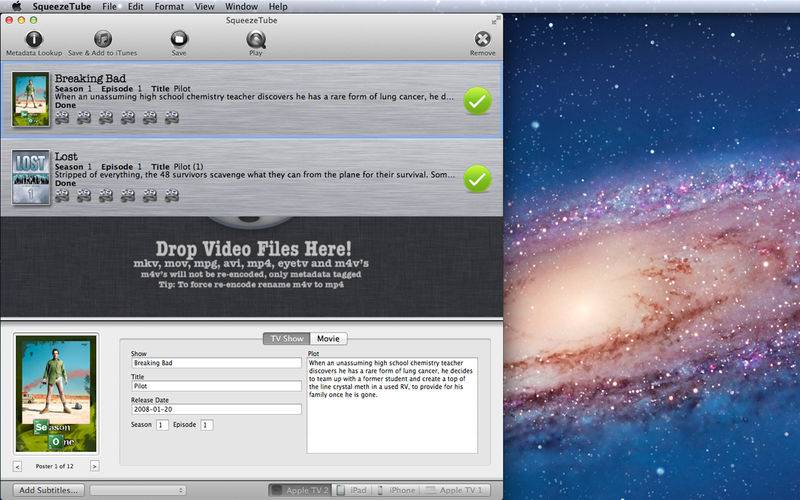
Task: Open the subtitle language dropdown
Action: (x=138, y=490)
